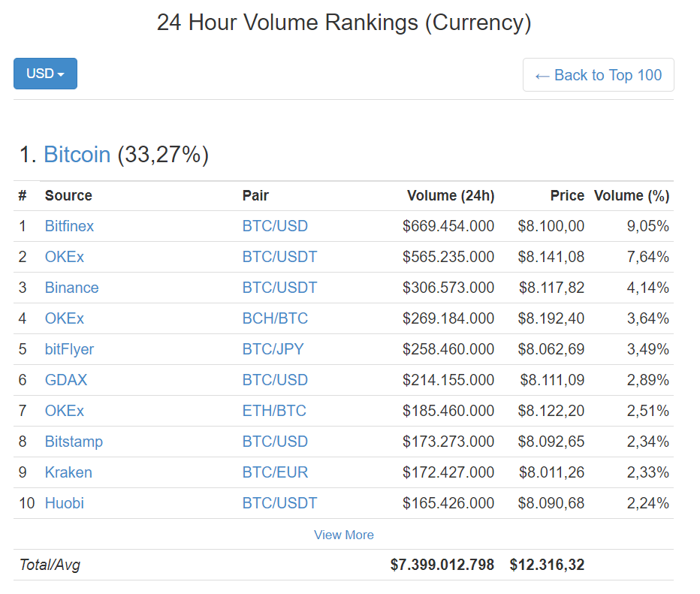Click the ETH/BTC pair link
700x594 pixels.
274,411
